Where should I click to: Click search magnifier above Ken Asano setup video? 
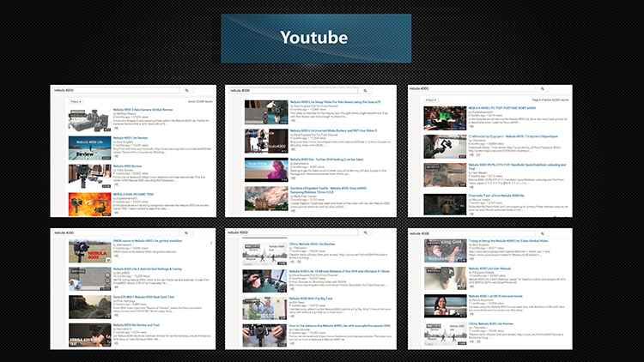pos(365,90)
